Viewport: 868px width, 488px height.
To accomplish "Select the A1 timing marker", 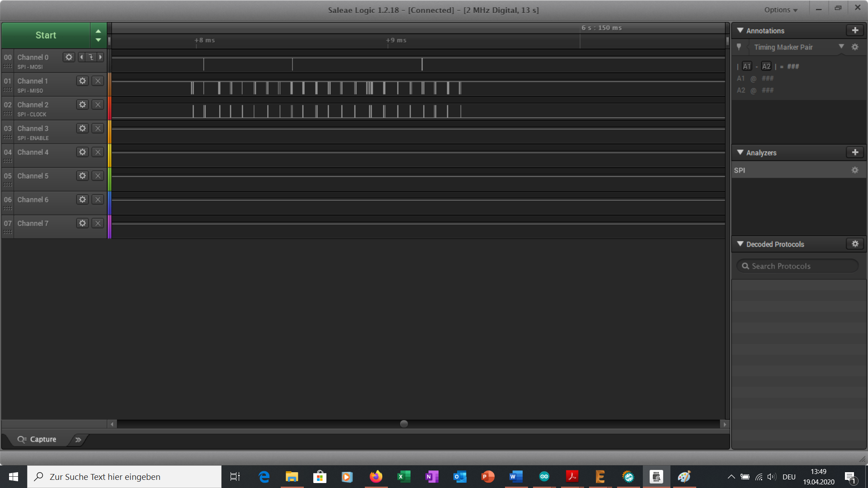I will (x=747, y=66).
